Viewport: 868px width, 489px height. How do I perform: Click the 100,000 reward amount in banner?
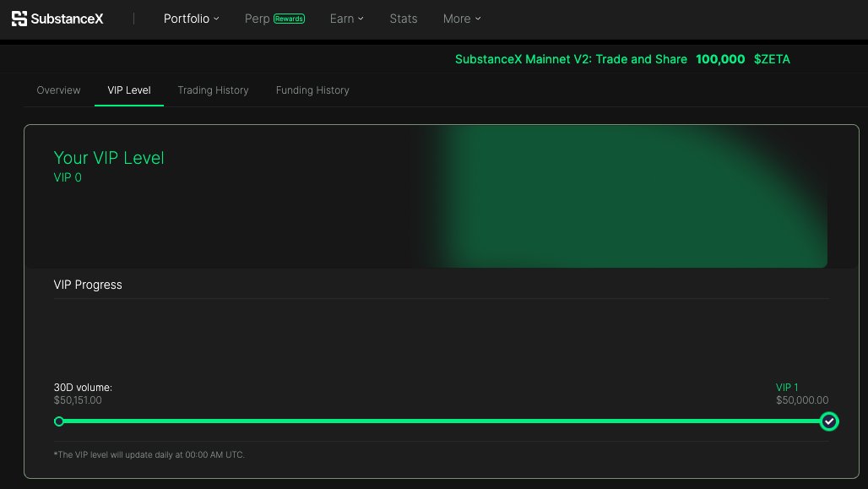(x=720, y=59)
